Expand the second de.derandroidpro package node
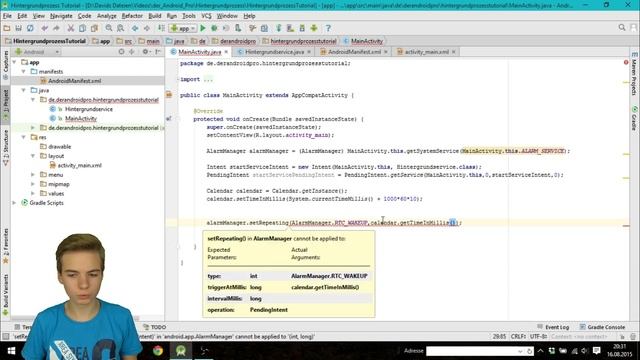This screenshot has height=360, width=640. (33, 128)
